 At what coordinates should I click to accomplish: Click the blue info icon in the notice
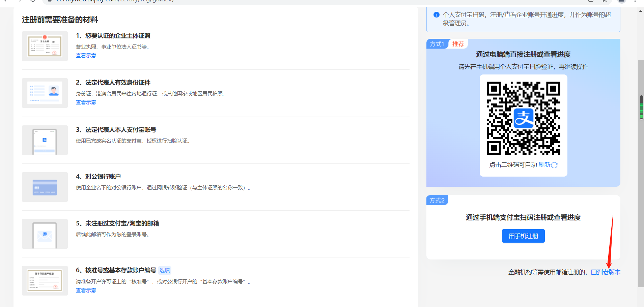tap(436, 15)
